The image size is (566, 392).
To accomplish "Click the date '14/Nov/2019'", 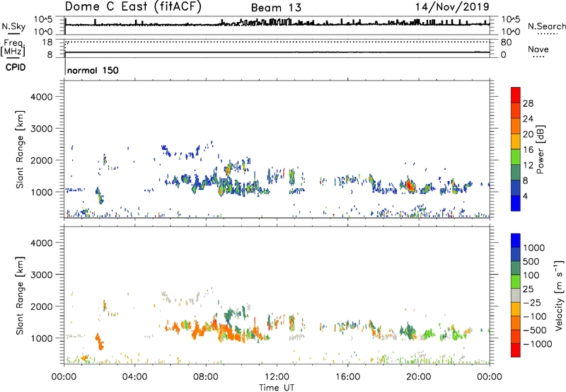I will pos(452,7).
